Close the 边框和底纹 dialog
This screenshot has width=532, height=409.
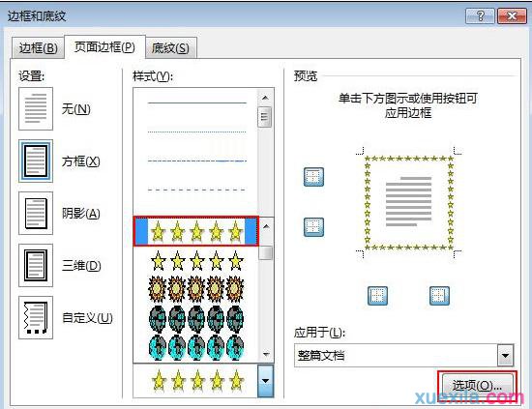(512, 15)
